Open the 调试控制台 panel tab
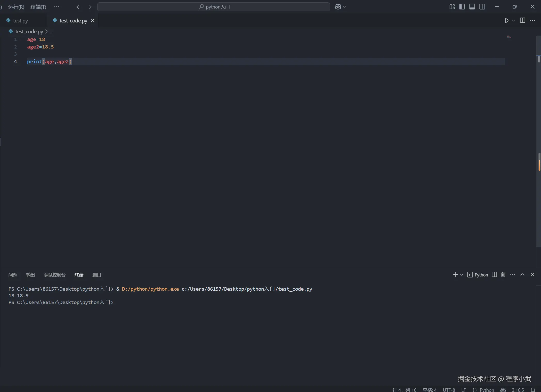 55,275
